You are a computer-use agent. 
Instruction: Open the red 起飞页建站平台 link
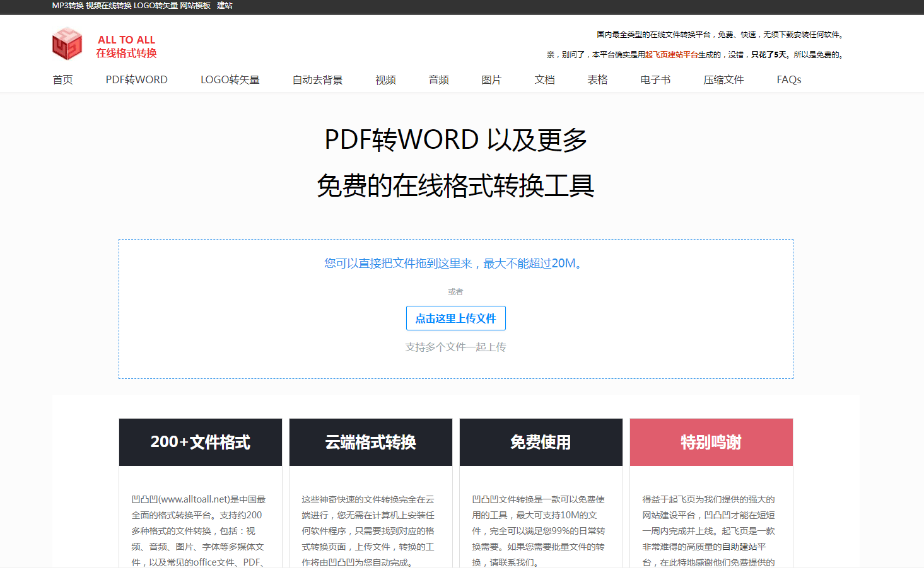(671, 55)
